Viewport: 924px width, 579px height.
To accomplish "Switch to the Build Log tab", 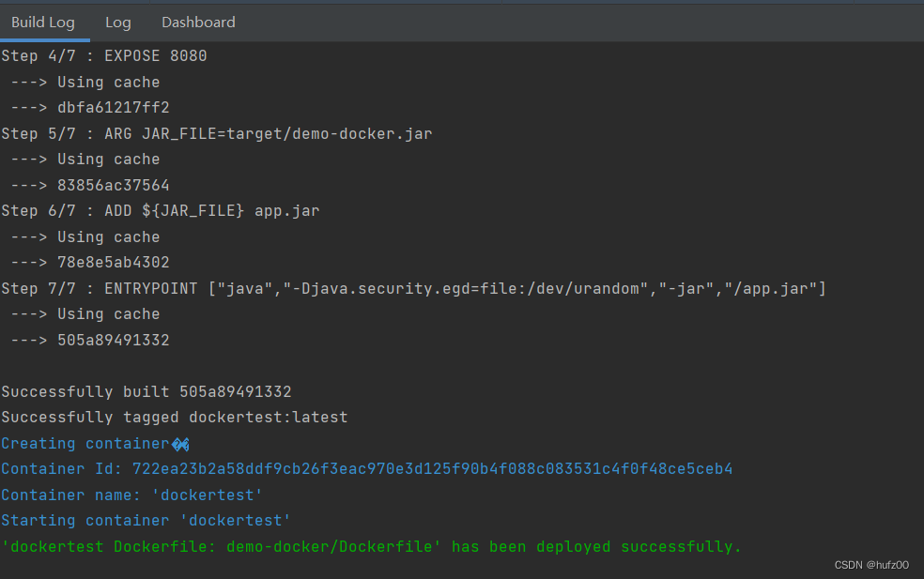I will (44, 22).
